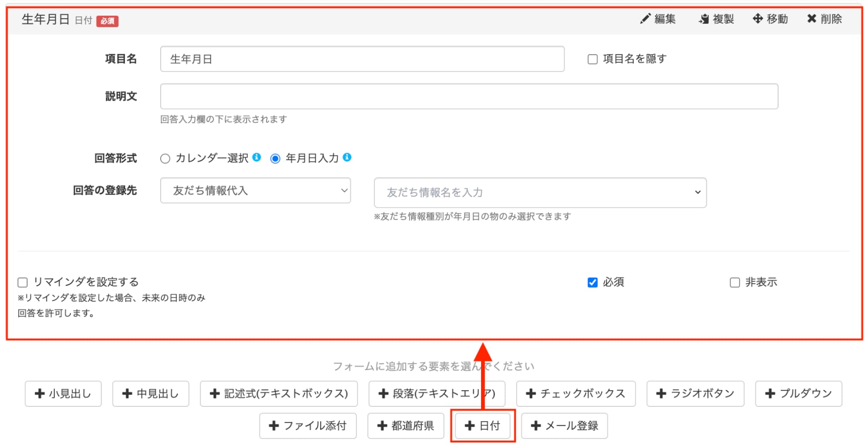
Task: Click the plus icon on ファイル添付
Action: coord(274,425)
